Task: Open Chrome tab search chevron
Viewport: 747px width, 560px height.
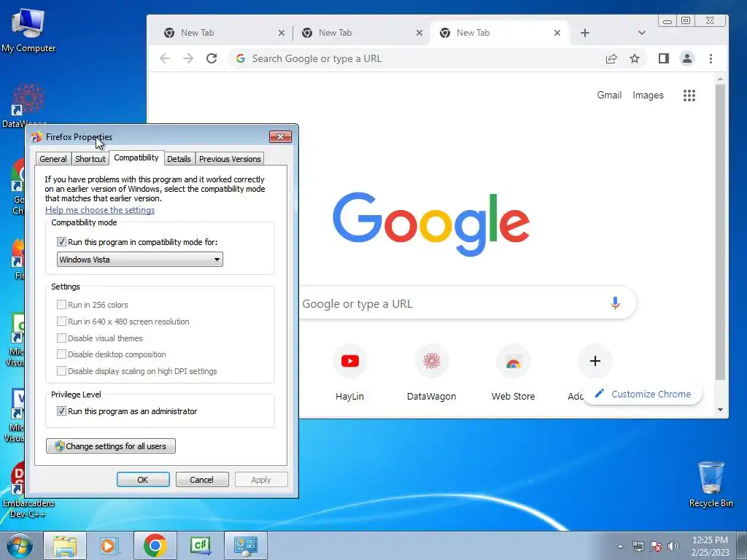Action: [642, 33]
